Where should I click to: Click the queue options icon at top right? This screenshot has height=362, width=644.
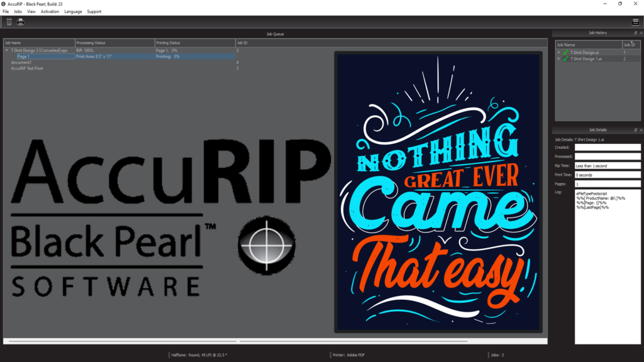click(x=635, y=21)
